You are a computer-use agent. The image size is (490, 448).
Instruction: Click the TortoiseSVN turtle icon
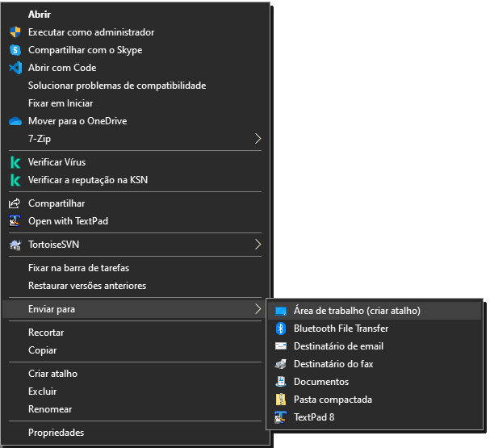click(x=15, y=245)
